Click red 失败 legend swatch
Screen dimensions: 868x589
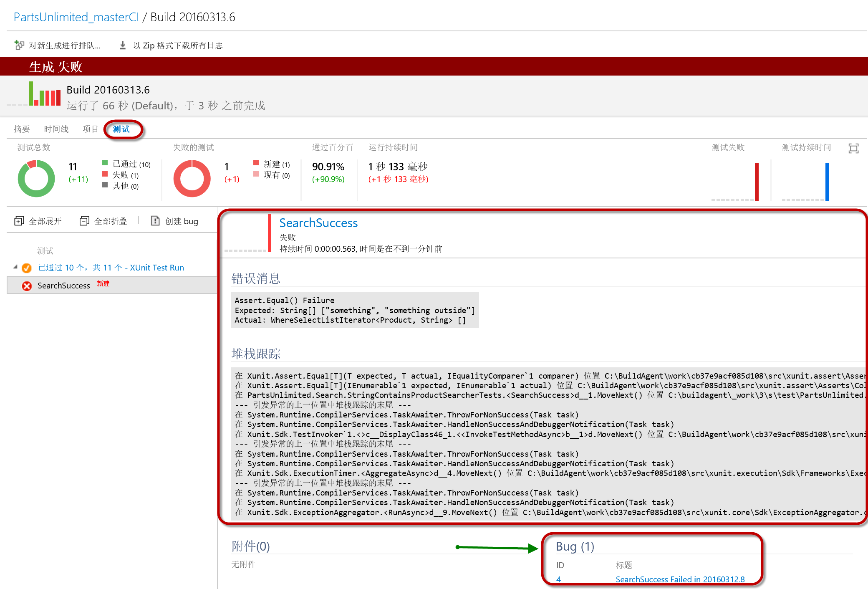(105, 174)
